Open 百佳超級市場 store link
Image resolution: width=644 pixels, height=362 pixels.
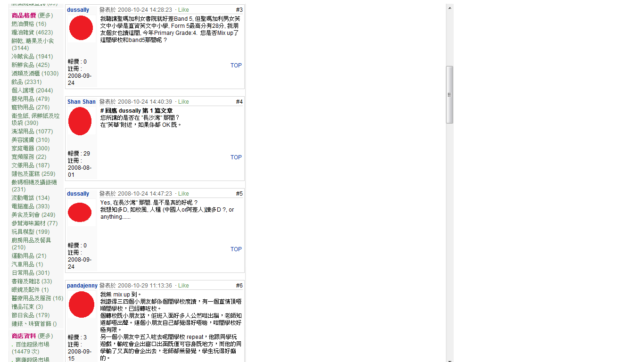(32, 345)
